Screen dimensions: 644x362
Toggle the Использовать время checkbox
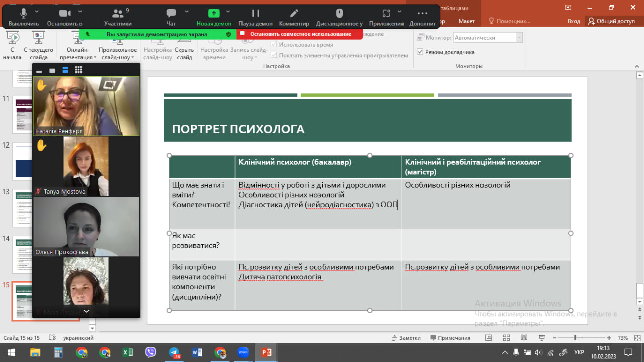coord(274,45)
